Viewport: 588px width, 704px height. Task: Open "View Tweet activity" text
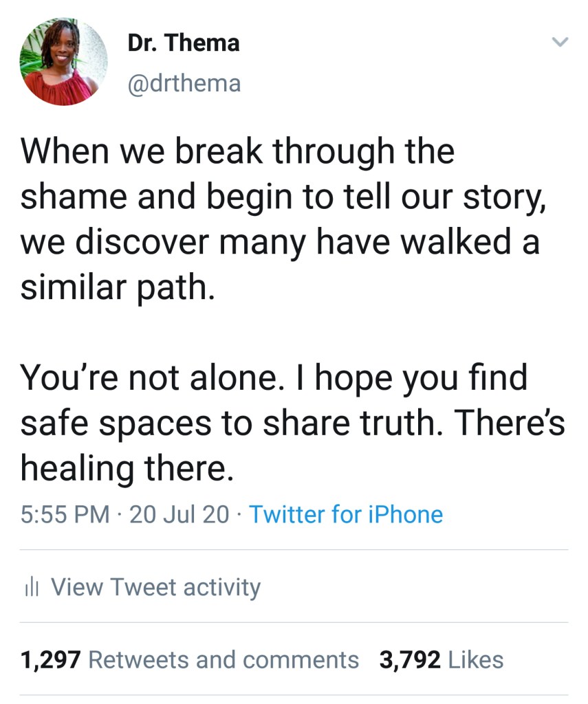coord(156,587)
